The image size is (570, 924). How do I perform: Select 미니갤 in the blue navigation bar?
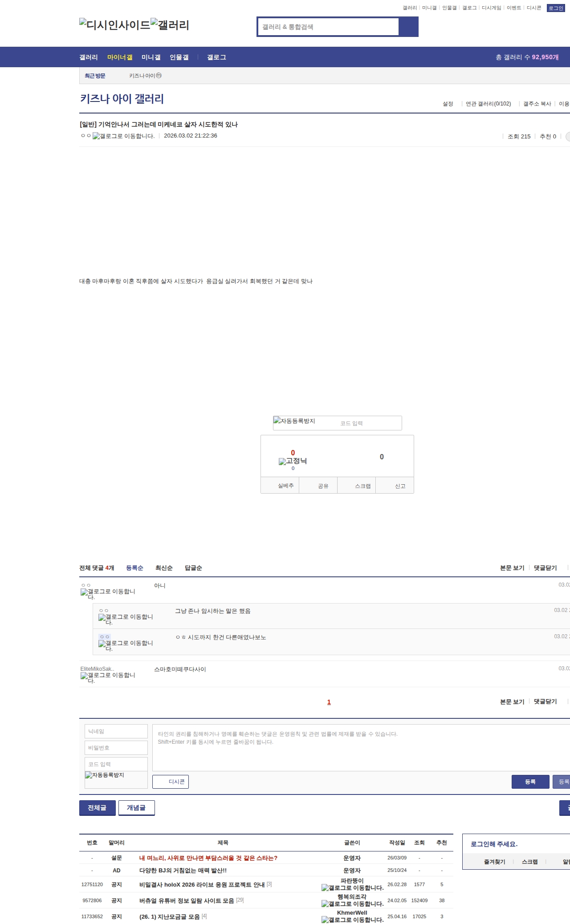pos(151,57)
